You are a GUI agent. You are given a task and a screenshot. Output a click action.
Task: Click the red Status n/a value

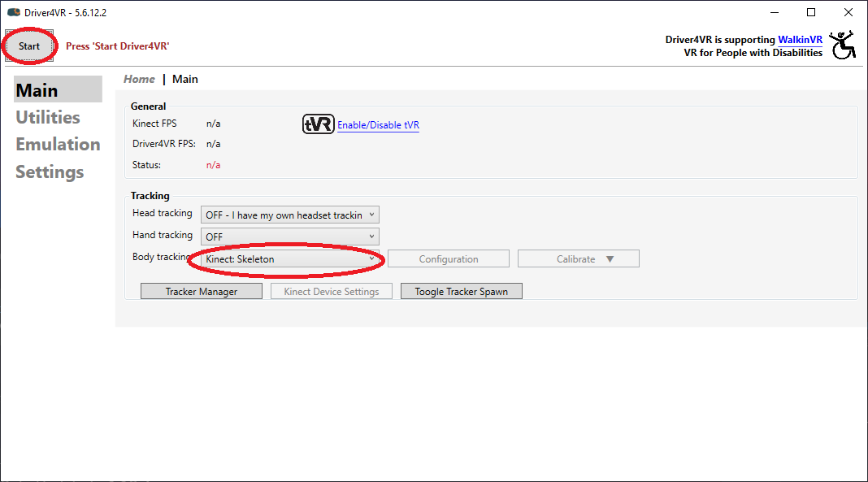click(x=213, y=165)
